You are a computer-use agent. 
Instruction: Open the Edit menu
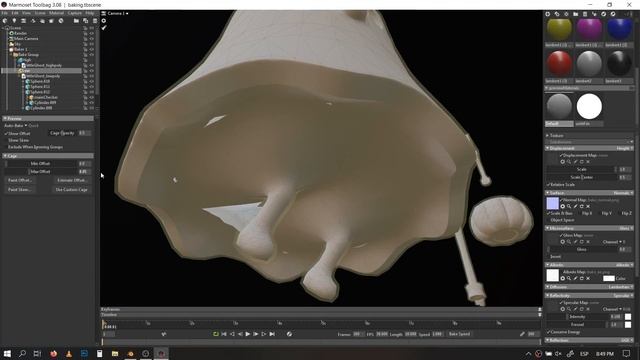[x=15, y=13]
